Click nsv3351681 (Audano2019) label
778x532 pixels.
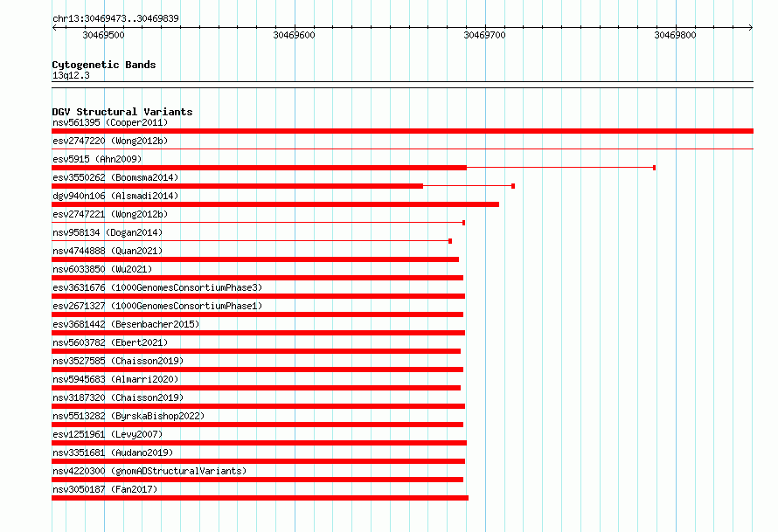[113, 453]
